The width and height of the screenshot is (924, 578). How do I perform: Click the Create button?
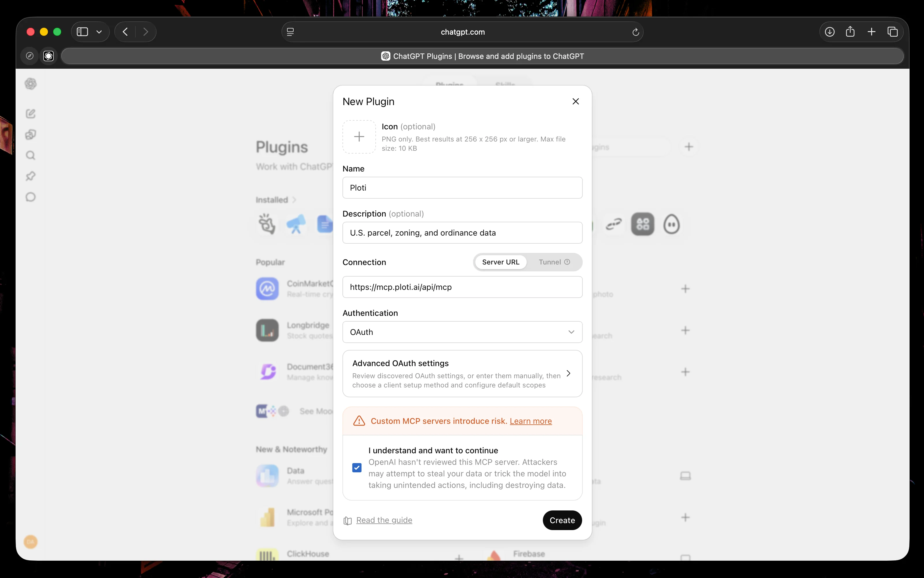(562, 520)
